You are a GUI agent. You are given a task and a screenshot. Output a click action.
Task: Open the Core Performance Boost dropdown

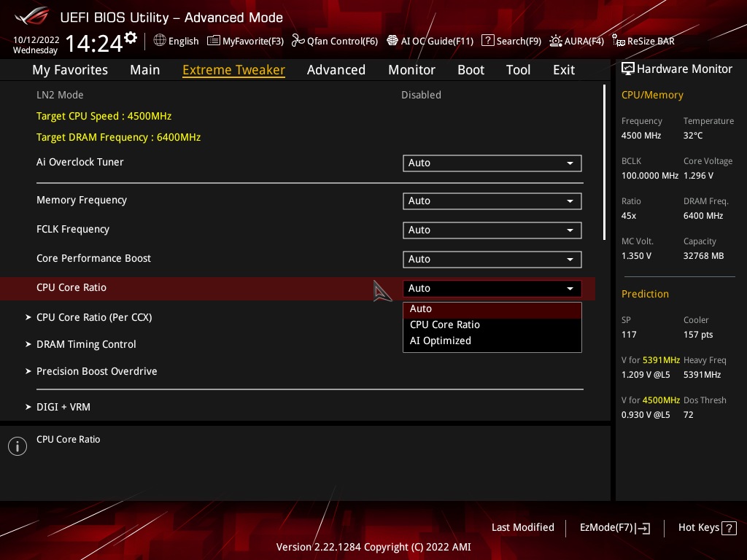(x=492, y=260)
